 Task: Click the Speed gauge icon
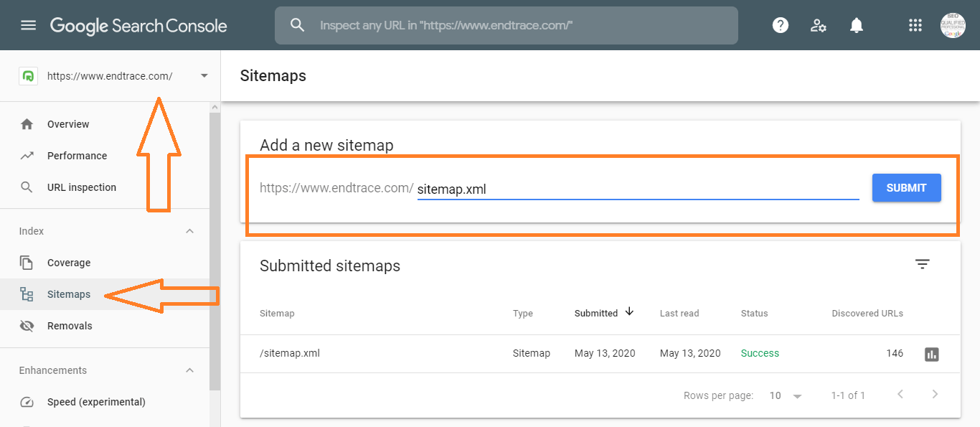(x=27, y=402)
